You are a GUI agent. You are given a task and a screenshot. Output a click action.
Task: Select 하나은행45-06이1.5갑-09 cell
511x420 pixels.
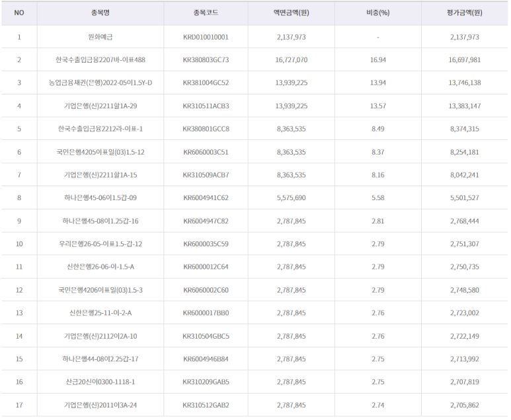coord(100,198)
